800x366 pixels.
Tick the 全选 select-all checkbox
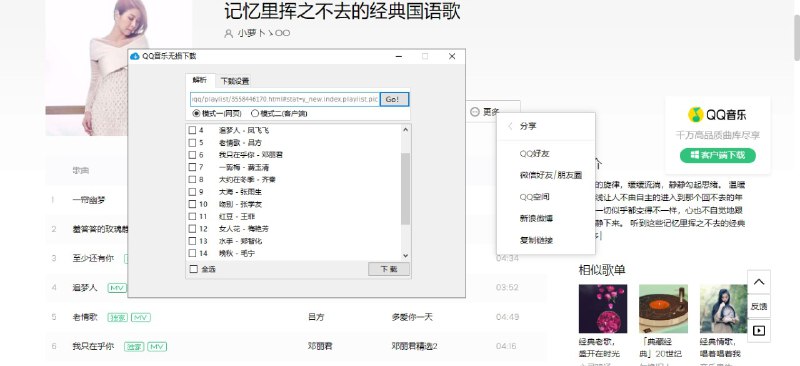[193, 269]
